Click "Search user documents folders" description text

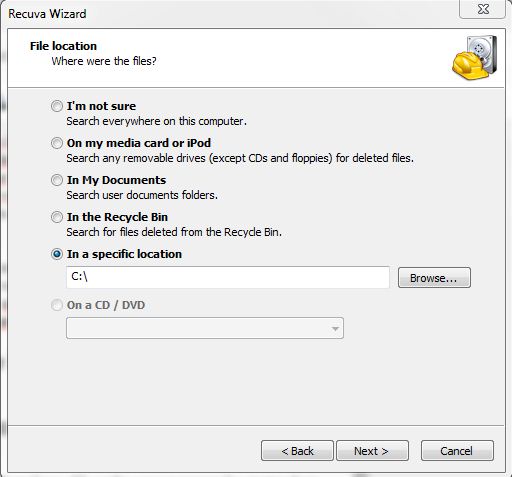click(x=142, y=195)
